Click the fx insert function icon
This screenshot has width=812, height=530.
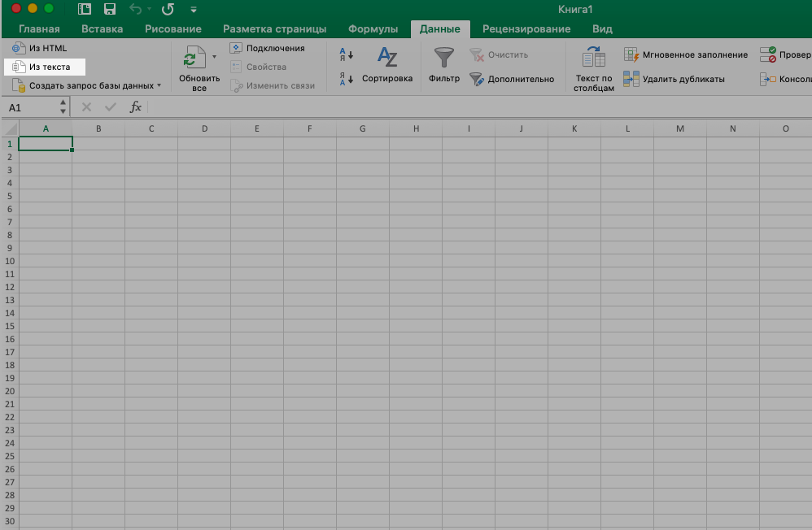click(135, 107)
